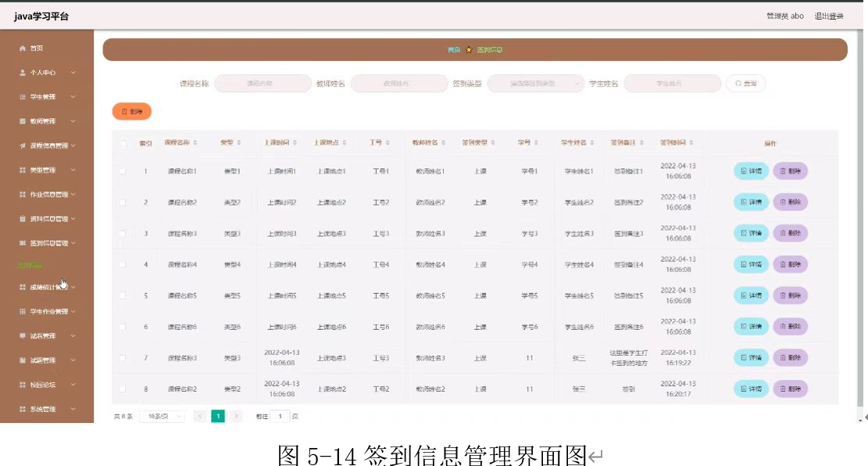The width and height of the screenshot is (868, 466).
Task: Click the sort arrows on 签到类型 column
Action: point(493,143)
